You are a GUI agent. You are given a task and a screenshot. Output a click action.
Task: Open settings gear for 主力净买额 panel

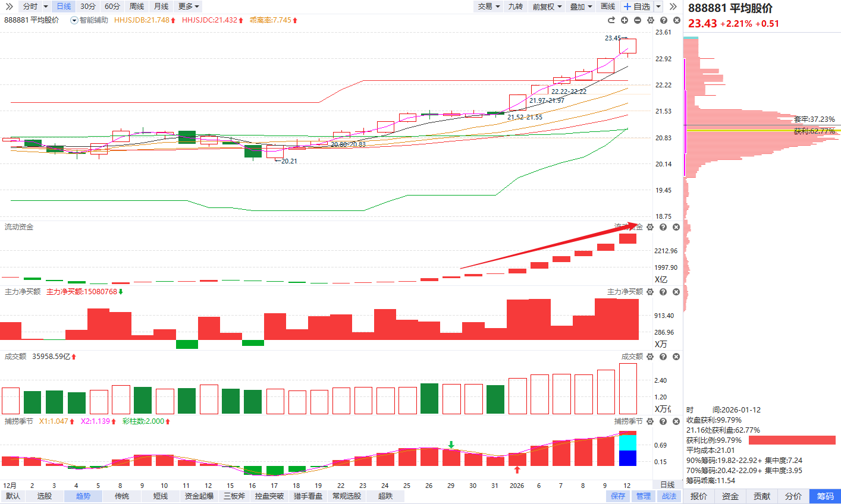click(x=650, y=292)
